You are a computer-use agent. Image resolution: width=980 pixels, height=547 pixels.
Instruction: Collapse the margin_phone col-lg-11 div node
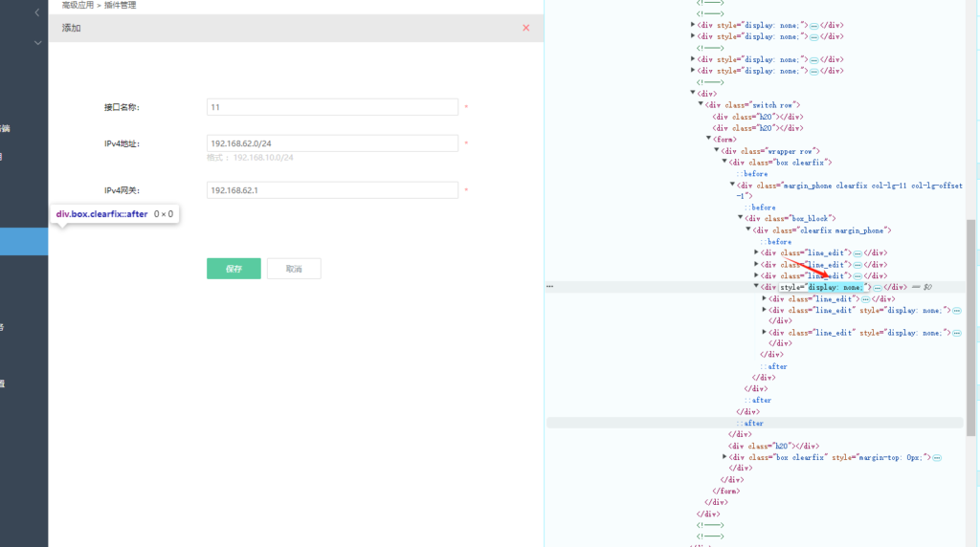732,185
